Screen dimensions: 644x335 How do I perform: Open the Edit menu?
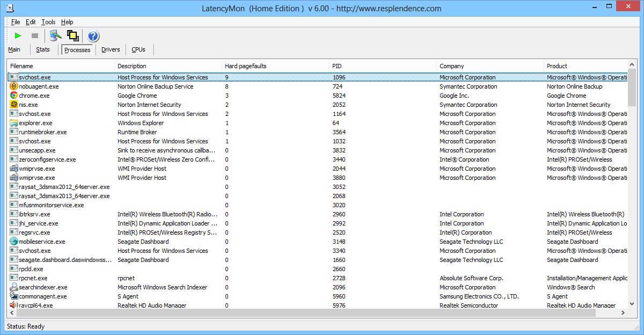(x=31, y=22)
